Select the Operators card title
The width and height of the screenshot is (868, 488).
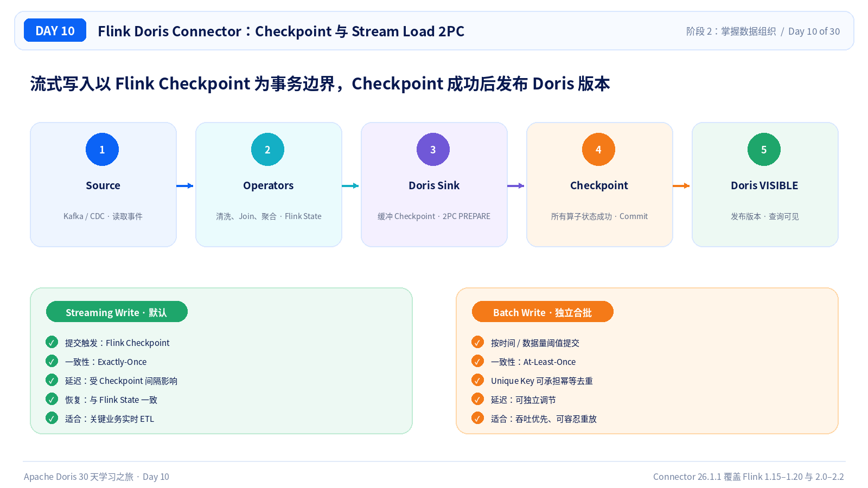click(x=268, y=185)
